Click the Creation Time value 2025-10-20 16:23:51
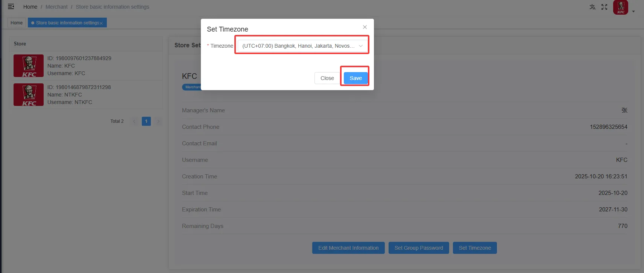Image resolution: width=644 pixels, height=273 pixels. (x=601, y=176)
